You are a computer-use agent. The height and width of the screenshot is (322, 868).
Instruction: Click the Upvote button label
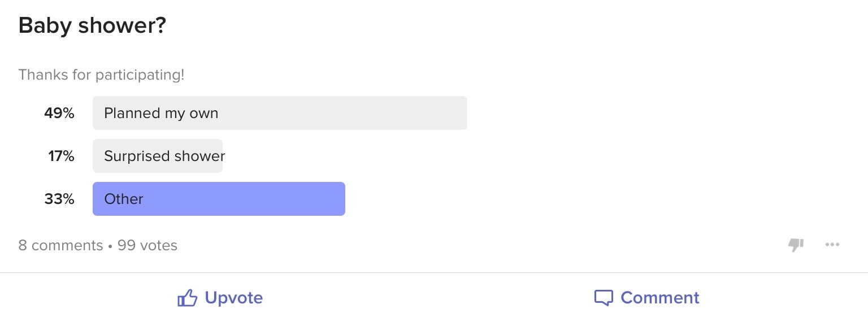click(234, 298)
